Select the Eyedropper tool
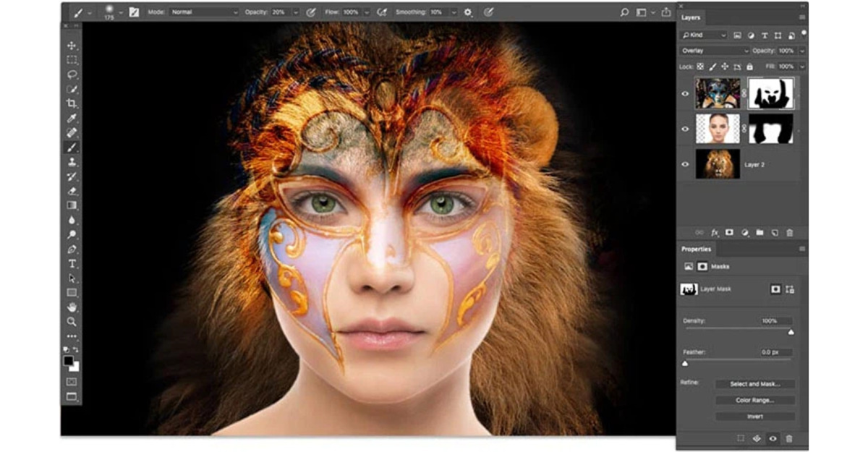The height and width of the screenshot is (452, 868). coord(72,118)
